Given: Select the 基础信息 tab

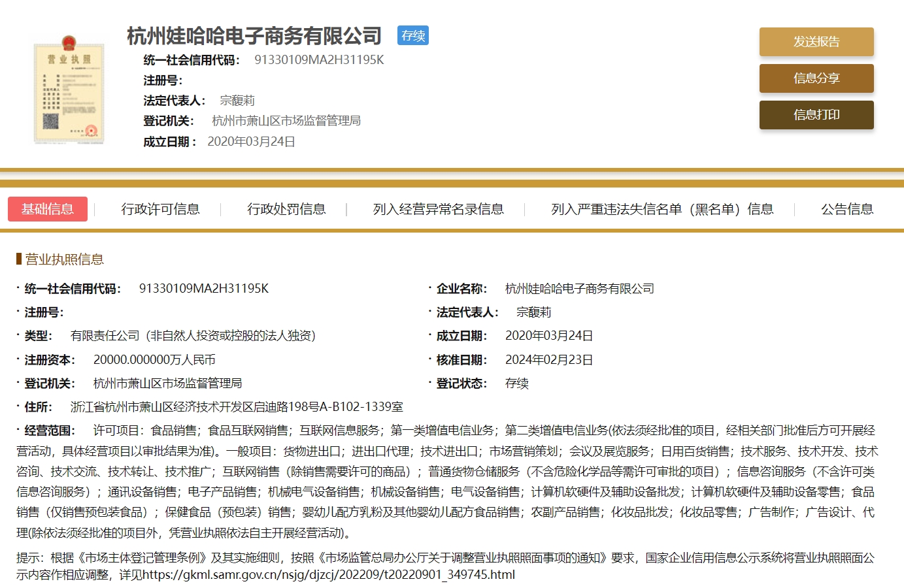Looking at the screenshot, I should 48,209.
